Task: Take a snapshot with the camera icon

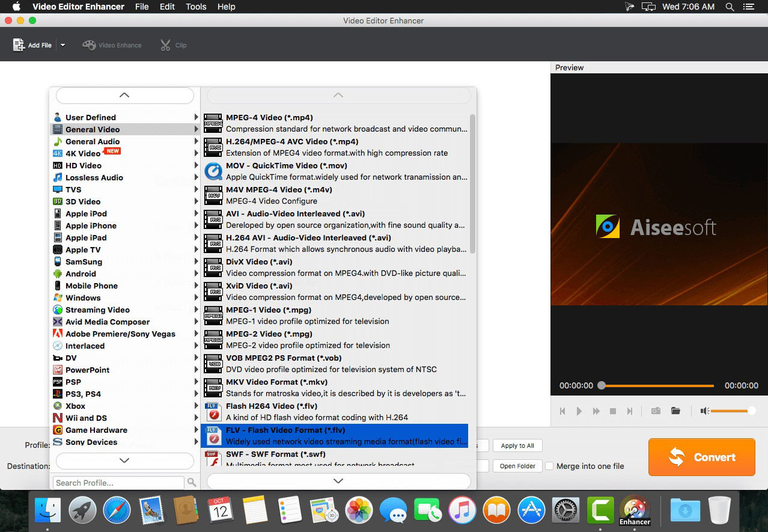Action: click(x=656, y=411)
